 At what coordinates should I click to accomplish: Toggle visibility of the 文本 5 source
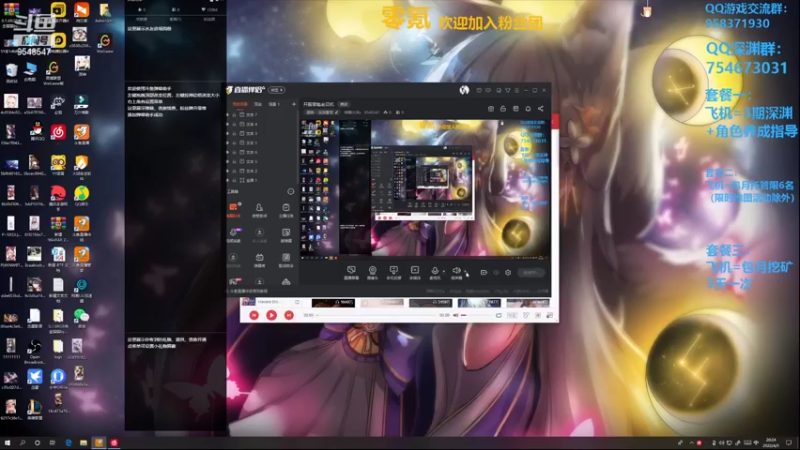[235, 161]
